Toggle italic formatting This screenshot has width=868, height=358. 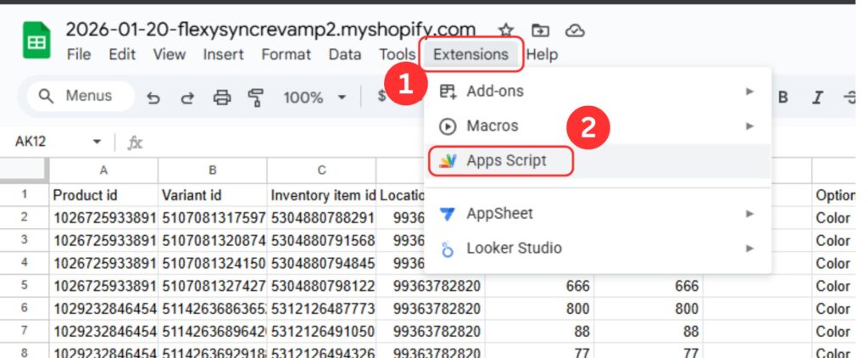tap(817, 98)
